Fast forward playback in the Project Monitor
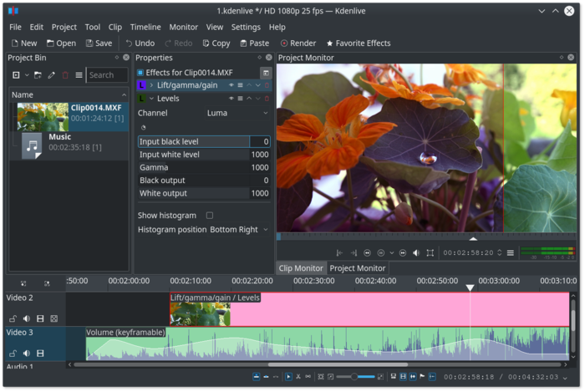Image resolution: width=585 pixels, height=392 pixels. [402, 252]
